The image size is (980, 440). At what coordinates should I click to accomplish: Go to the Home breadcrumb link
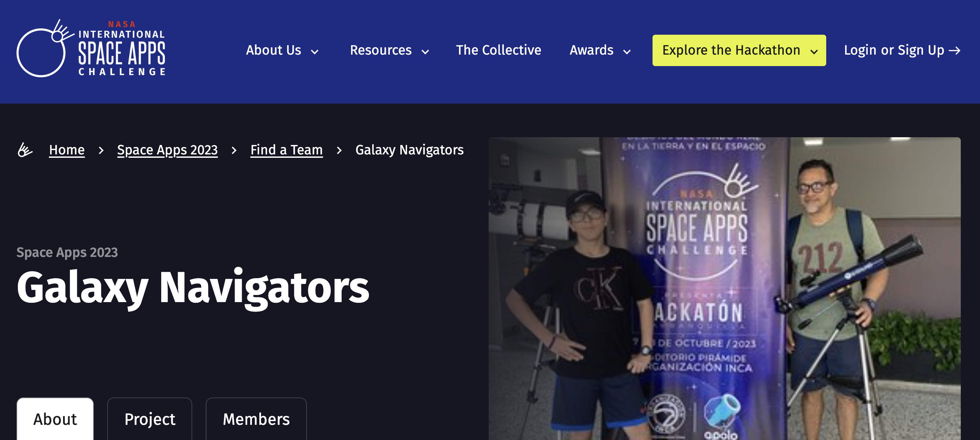[66, 150]
